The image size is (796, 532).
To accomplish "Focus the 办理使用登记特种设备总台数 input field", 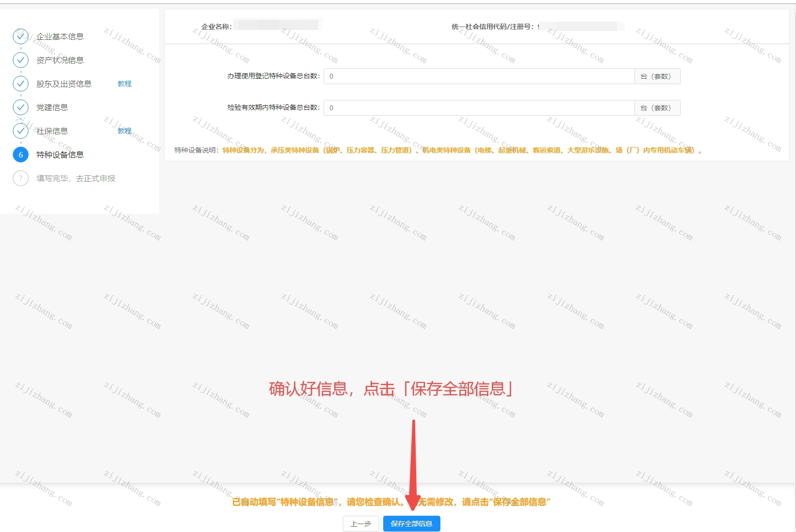I will [x=479, y=76].
